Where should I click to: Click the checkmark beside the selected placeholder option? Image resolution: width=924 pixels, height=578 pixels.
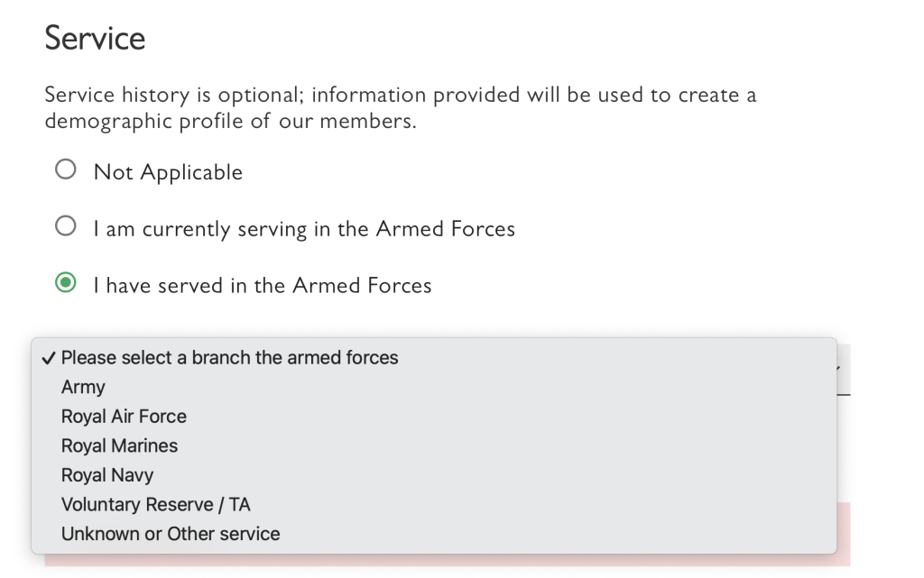(x=50, y=358)
